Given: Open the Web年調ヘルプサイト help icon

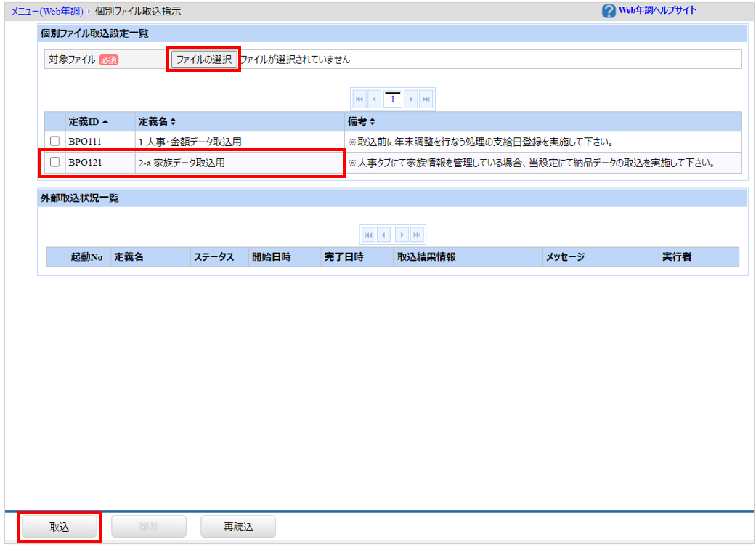Looking at the screenshot, I should [609, 11].
